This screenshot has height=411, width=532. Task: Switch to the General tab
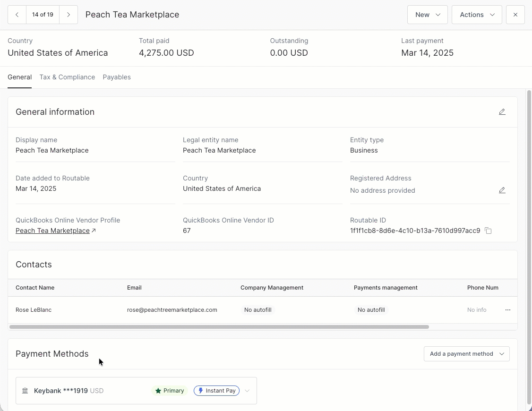tap(20, 77)
